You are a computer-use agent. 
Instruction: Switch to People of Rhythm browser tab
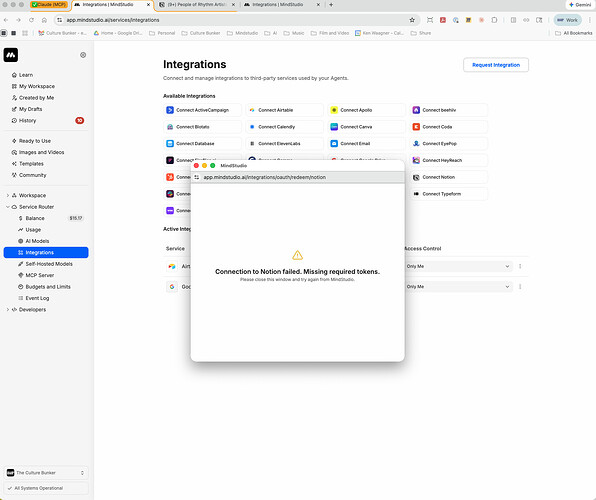coord(197,5)
